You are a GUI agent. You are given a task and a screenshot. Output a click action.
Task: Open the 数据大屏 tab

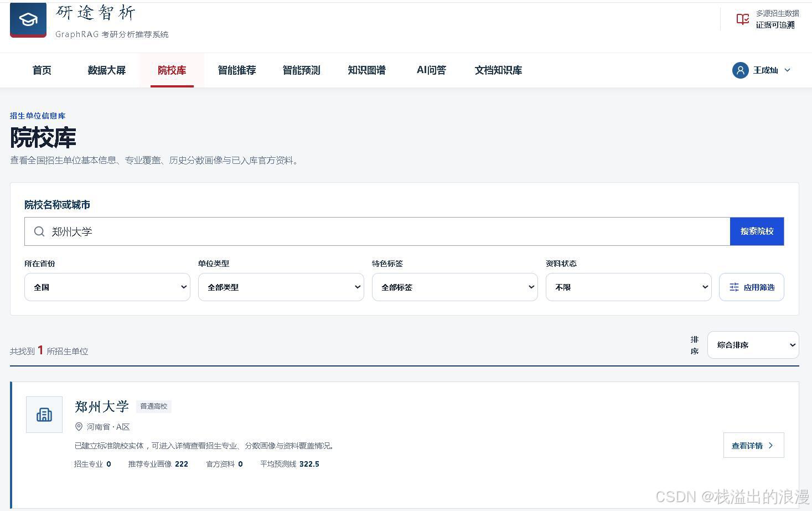pyautogui.click(x=107, y=70)
